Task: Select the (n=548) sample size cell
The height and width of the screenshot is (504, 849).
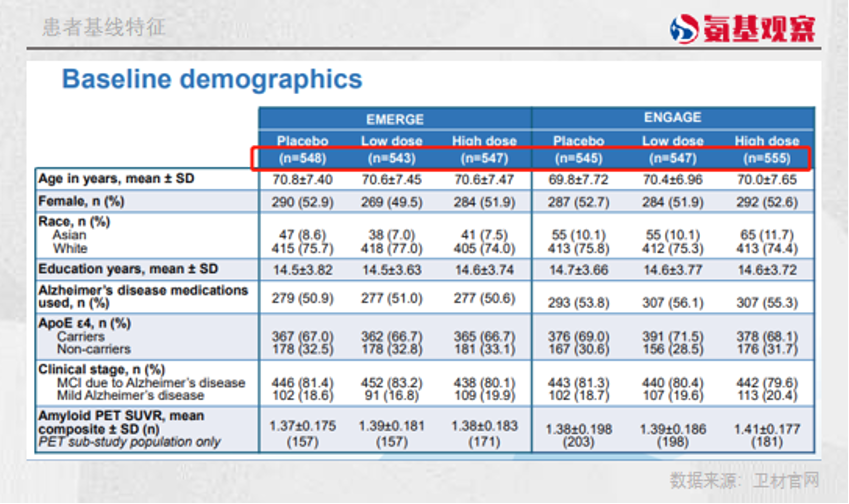Action: (x=302, y=158)
